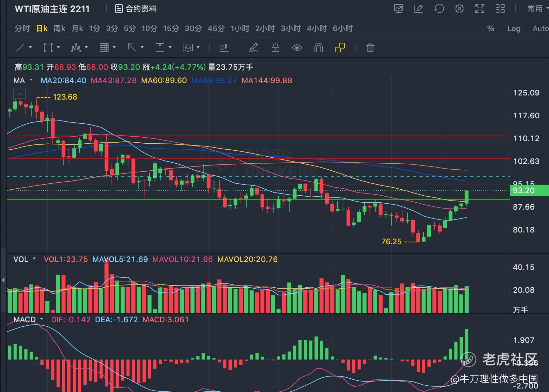
Task: Select the 30分 interval
Action: 193,29
